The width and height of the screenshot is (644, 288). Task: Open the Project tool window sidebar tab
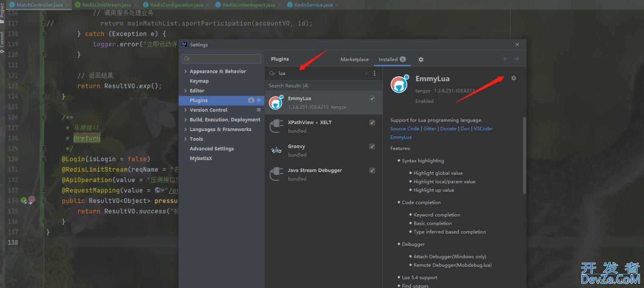click(2, 11)
